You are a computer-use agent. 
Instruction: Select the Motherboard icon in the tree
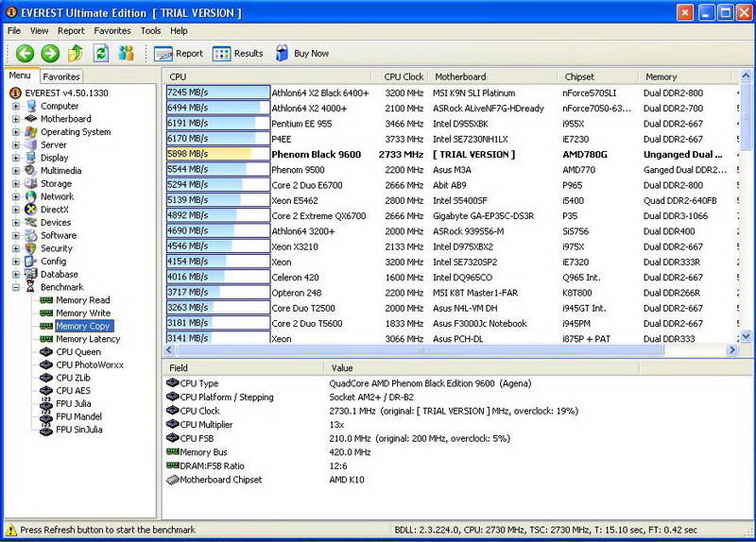pos(31,119)
